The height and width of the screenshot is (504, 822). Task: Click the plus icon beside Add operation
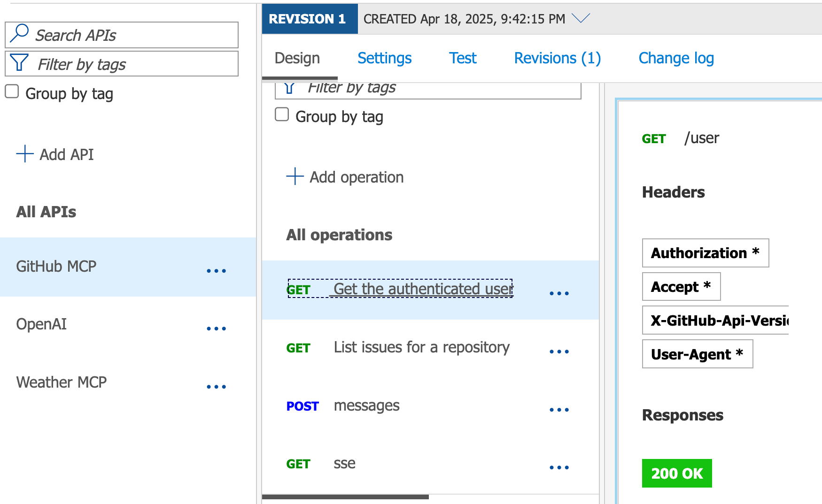[295, 176]
